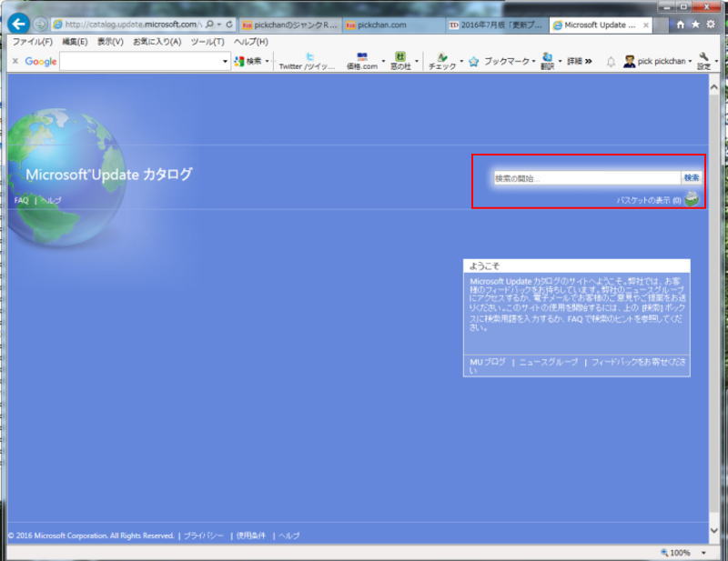The width and height of the screenshot is (728, 561).
Task: Open the ファイル(F) menu
Action: tap(32, 42)
